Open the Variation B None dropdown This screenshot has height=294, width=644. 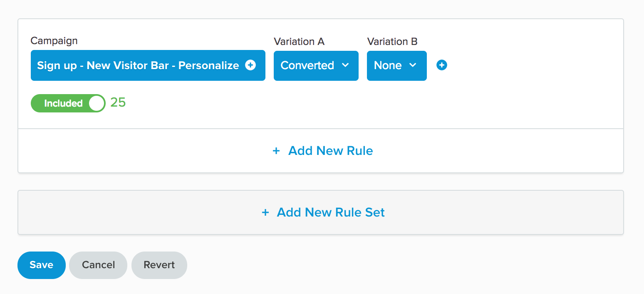click(397, 65)
